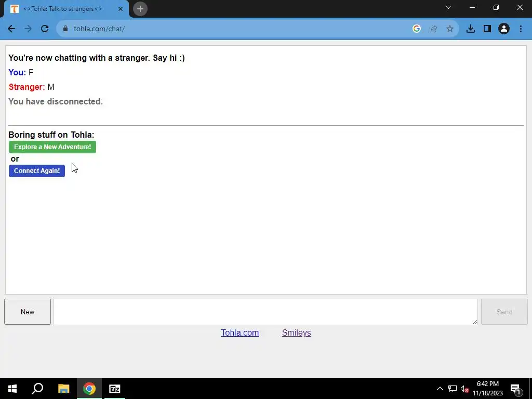Restore down the Chrome window
This screenshot has width=532, height=399.
(x=496, y=7)
